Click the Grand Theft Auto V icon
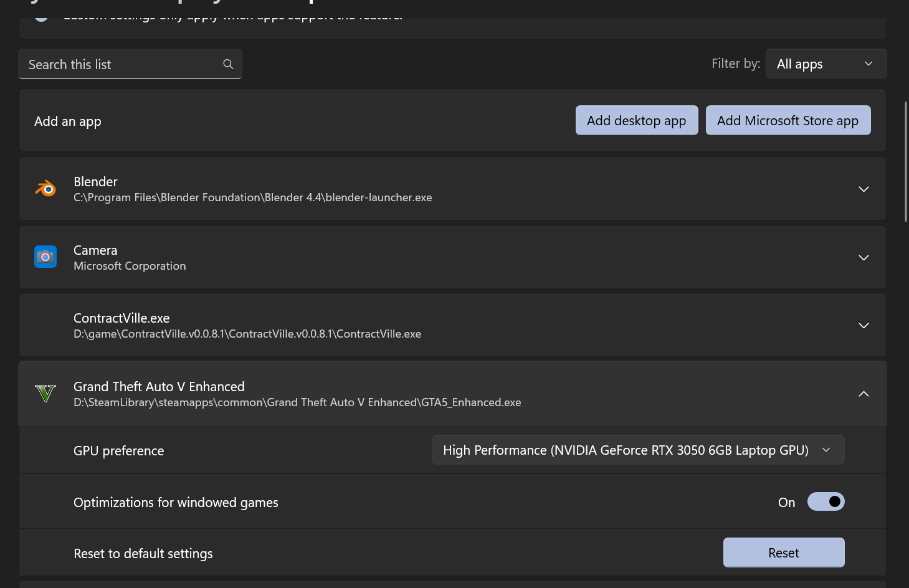 pos(45,394)
